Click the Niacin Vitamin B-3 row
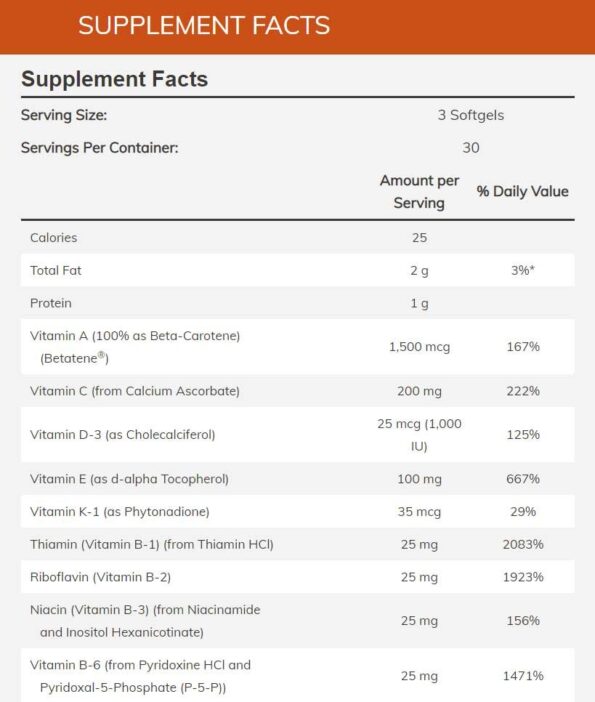Screen dimensions: 595x702 point(297,621)
